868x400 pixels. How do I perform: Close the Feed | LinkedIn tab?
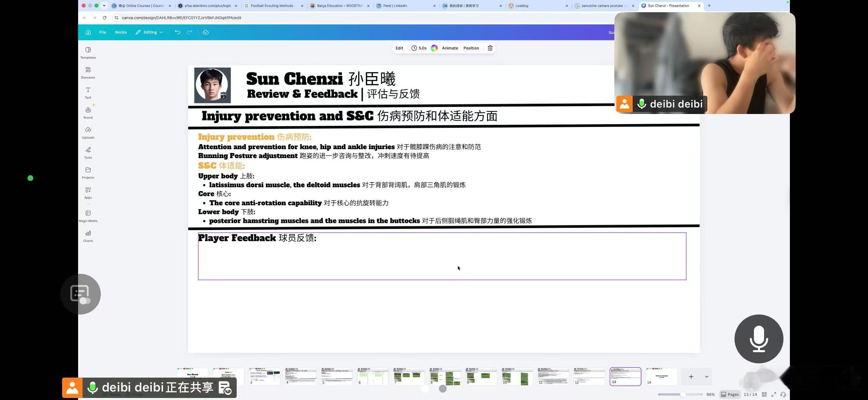point(434,6)
